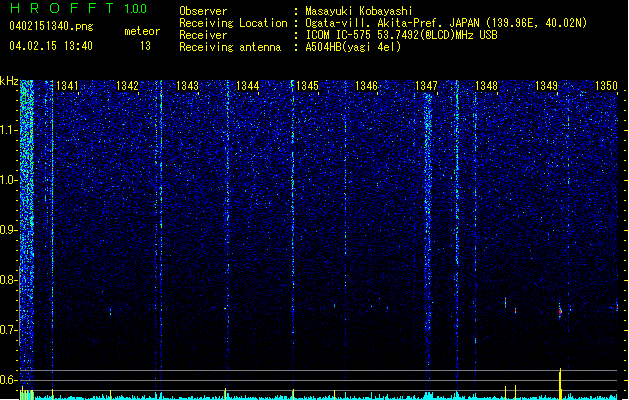Image resolution: width=629 pixels, height=400 pixels.
Task: Click the HROFFT 1.00 title text
Action: tap(79, 8)
